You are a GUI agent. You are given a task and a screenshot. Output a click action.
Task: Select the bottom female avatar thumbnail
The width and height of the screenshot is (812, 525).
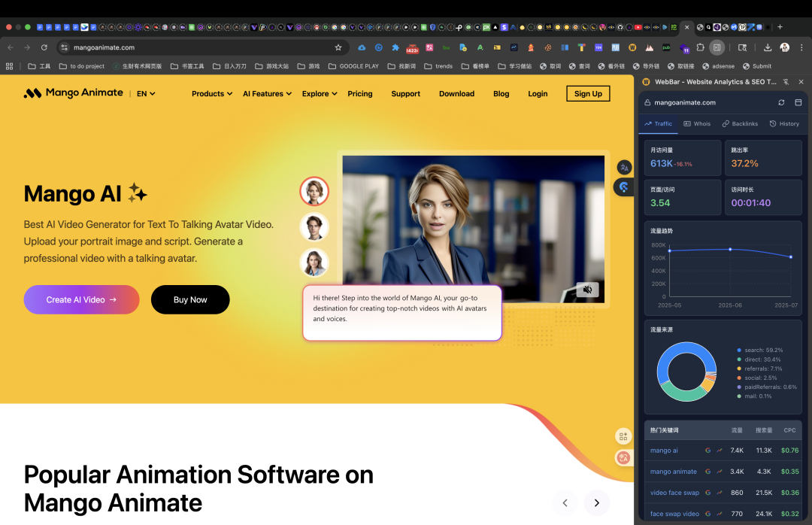coord(314,262)
